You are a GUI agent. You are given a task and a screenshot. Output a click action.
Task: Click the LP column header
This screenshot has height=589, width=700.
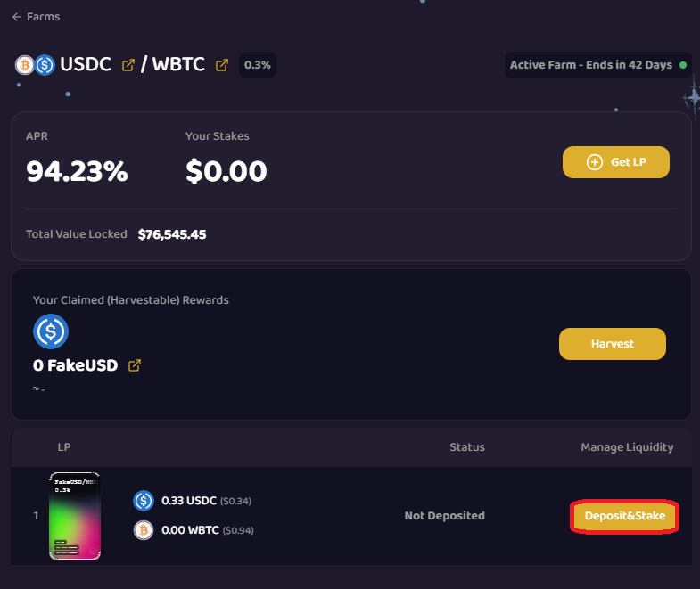pos(64,447)
